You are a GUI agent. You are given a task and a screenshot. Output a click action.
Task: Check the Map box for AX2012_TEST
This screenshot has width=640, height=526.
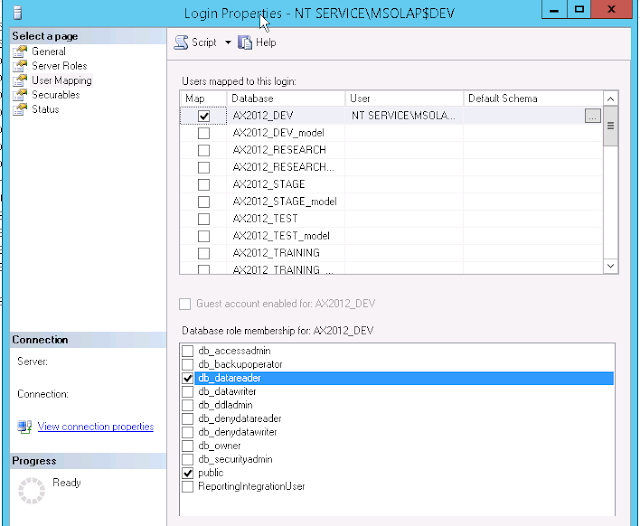(204, 219)
